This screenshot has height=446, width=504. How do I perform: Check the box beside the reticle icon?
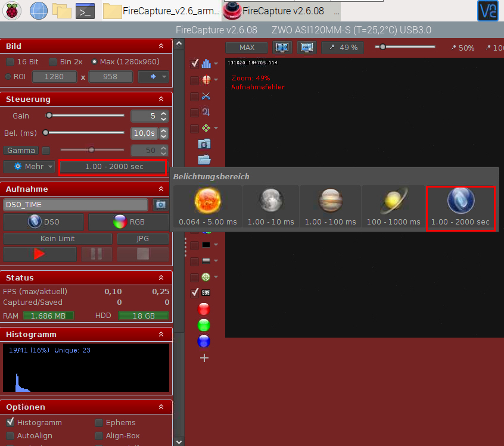pyautogui.click(x=194, y=80)
